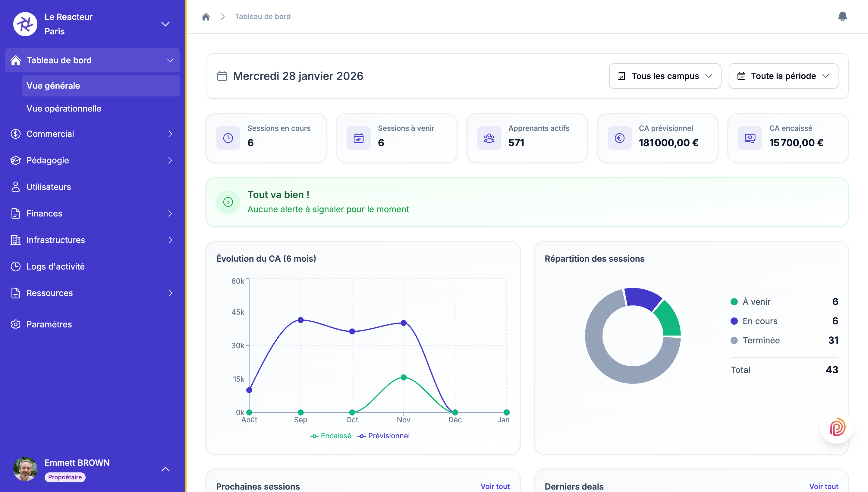Click the home breadcrumb icon
The width and height of the screenshot is (868, 492).
(x=206, y=16)
